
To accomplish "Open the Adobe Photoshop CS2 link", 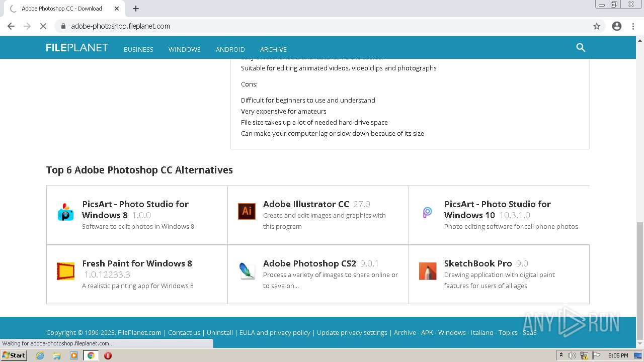I will [x=309, y=263].
